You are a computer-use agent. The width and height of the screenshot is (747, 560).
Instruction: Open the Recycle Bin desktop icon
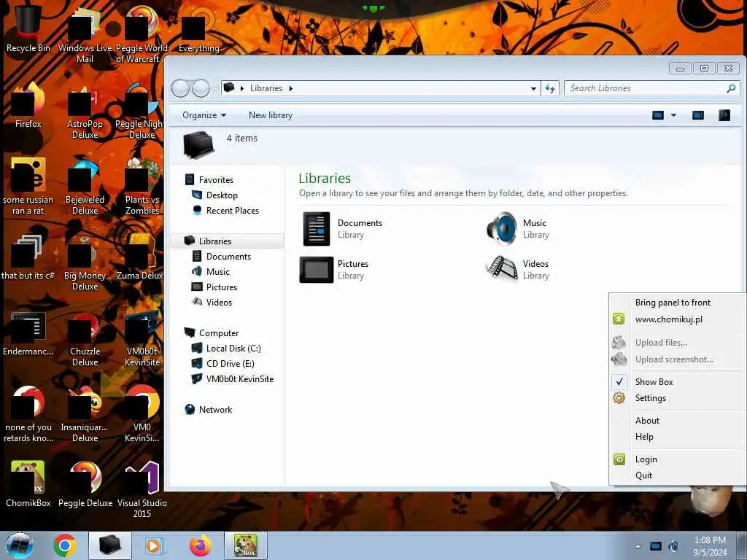click(x=28, y=26)
